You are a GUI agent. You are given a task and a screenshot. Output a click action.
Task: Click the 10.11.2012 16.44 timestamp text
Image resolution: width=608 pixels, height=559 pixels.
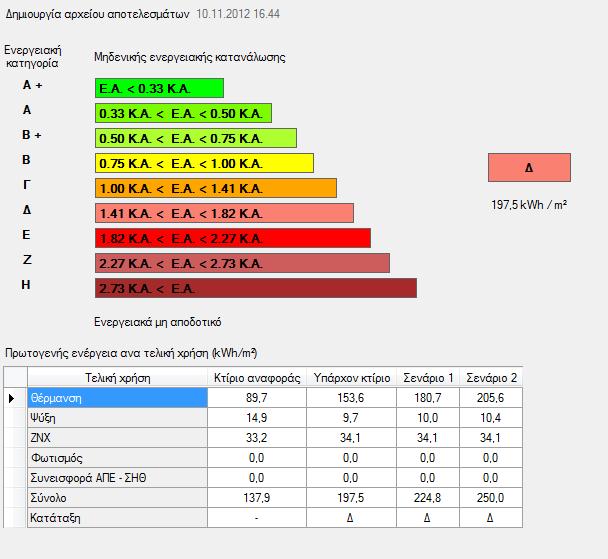tap(238, 14)
